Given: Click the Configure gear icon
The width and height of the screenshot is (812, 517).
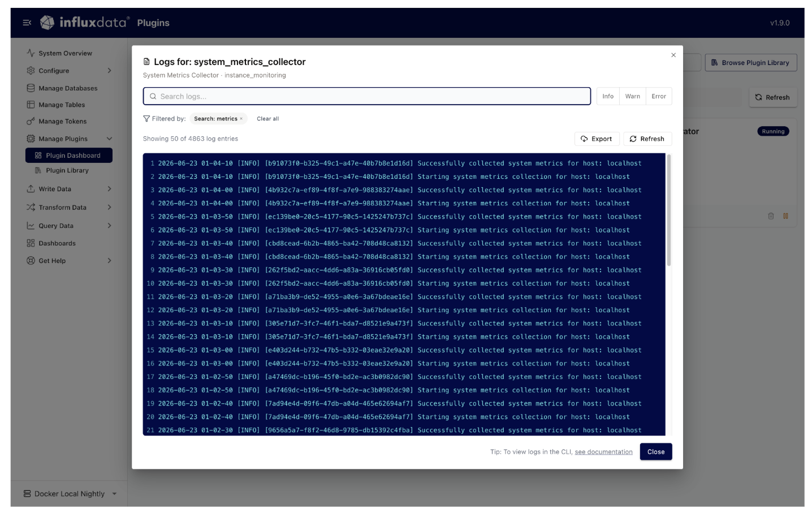Looking at the screenshot, I should tap(31, 71).
